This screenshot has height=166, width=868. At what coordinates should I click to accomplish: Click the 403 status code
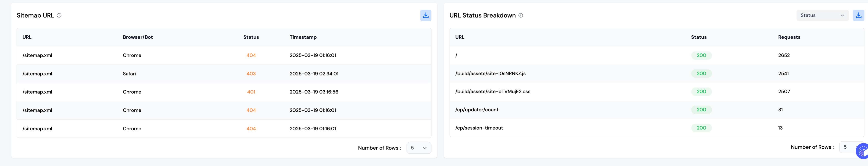tap(251, 74)
